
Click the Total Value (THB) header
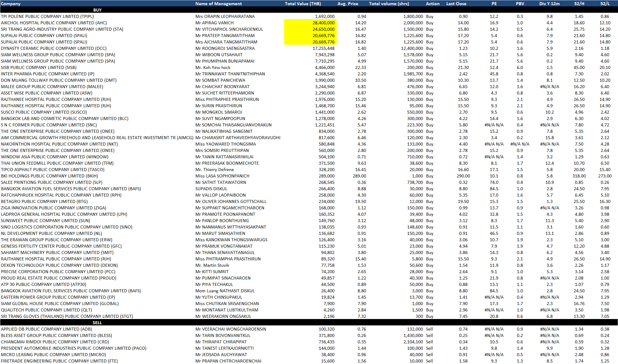tap(303, 4)
